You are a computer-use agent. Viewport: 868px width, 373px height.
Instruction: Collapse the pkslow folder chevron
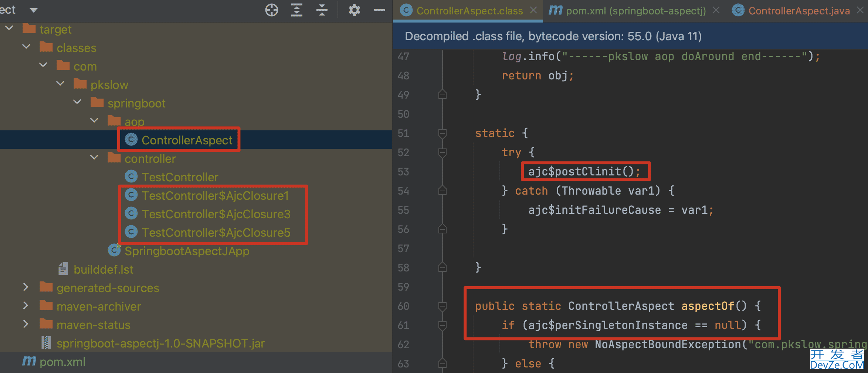(x=60, y=83)
